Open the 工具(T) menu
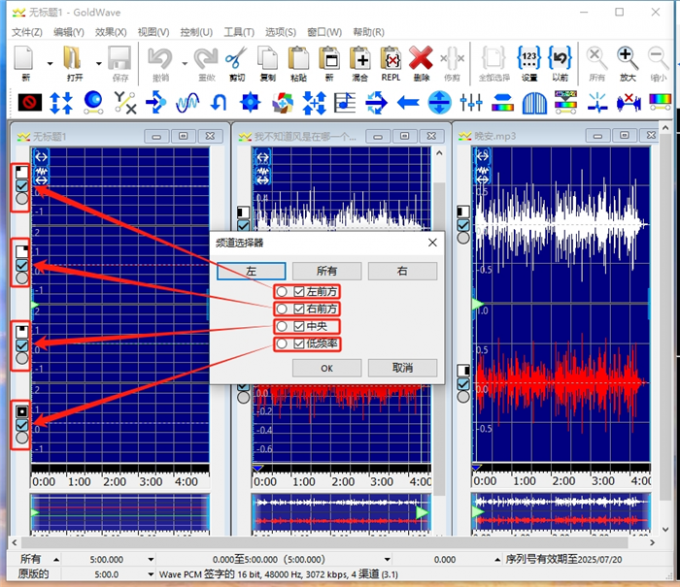This screenshot has width=680, height=587. click(239, 32)
